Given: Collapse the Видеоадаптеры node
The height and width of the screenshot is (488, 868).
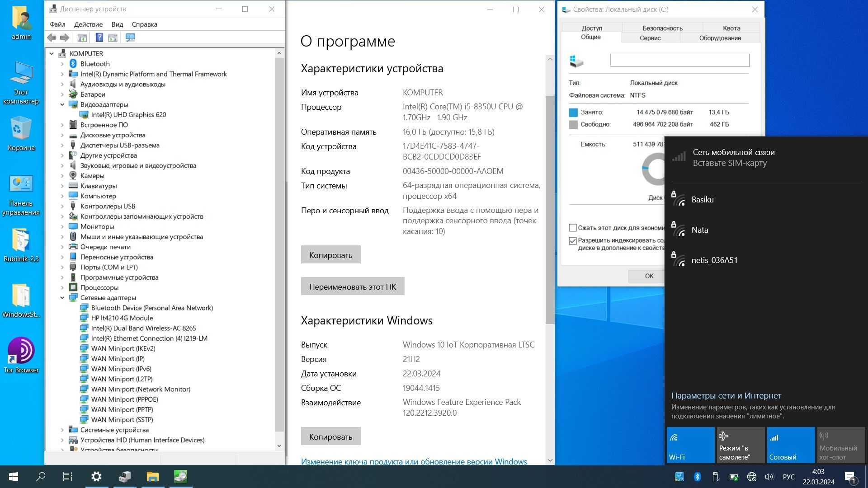Looking at the screenshot, I should pos(62,105).
